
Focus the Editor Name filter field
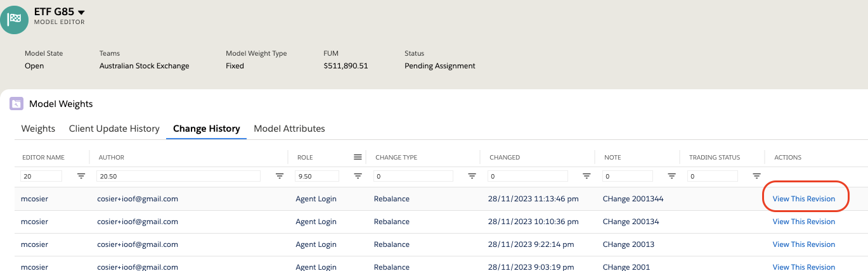click(41, 176)
